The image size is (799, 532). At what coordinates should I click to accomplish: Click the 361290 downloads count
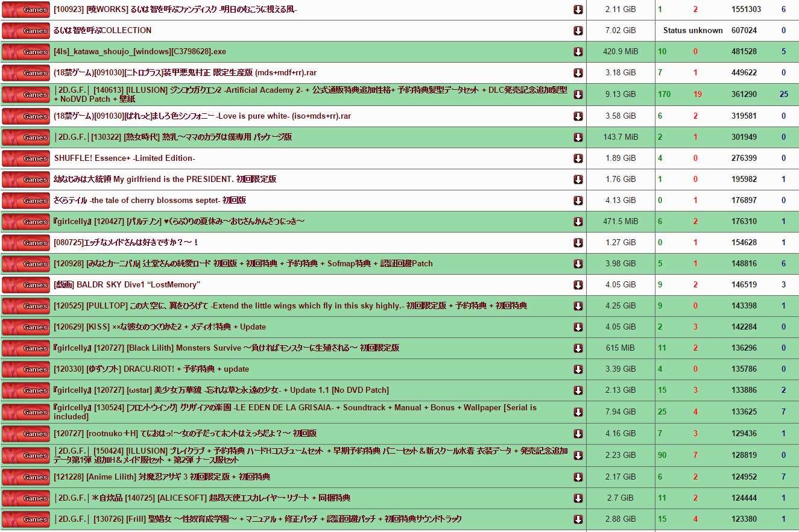744,95
